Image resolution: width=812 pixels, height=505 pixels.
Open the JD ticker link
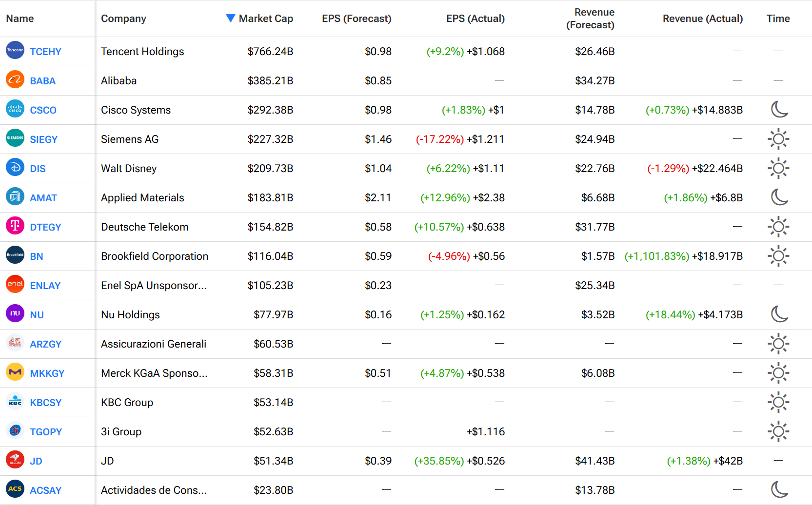point(36,461)
